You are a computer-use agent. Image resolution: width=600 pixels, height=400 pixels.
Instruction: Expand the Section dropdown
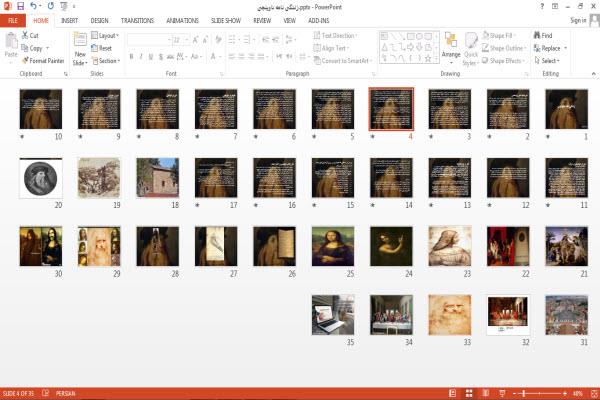coord(106,61)
